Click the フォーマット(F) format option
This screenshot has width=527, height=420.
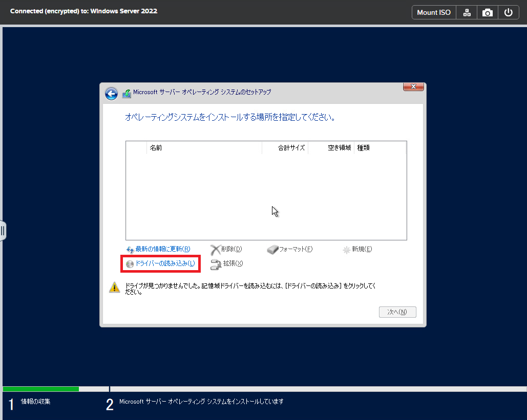pos(290,249)
